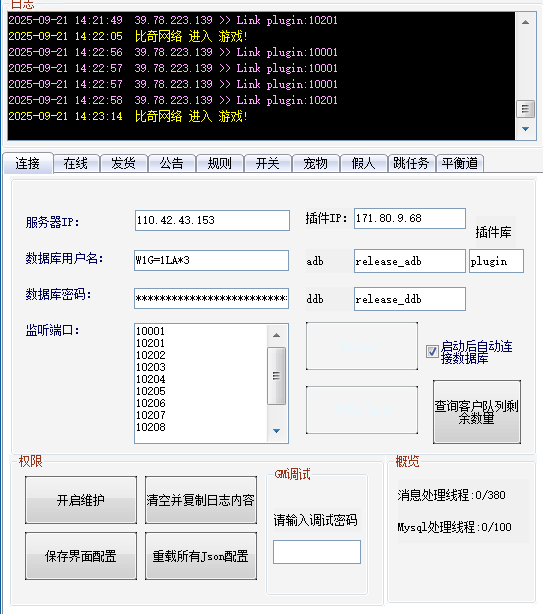
Task: Click the 保存界面配置 button
Action: coord(81,556)
